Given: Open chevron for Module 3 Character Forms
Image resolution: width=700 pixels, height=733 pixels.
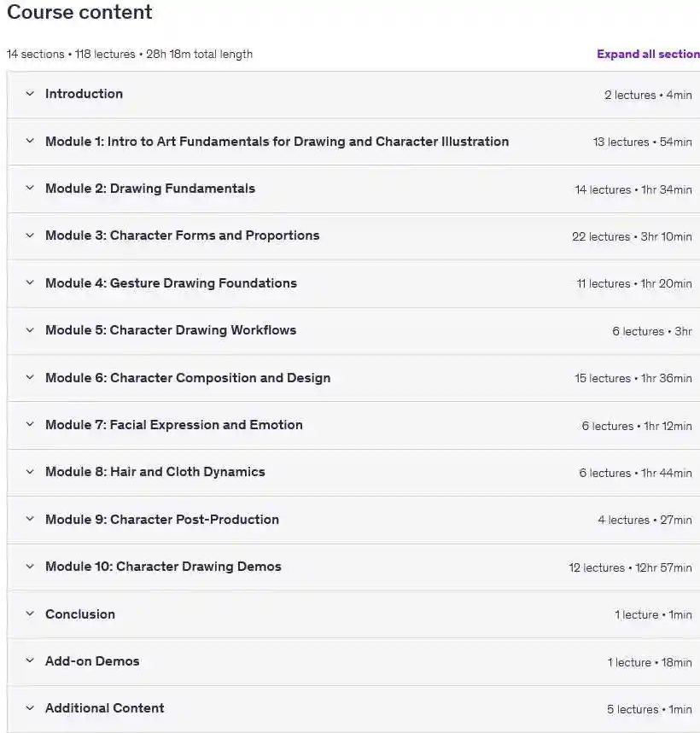Looking at the screenshot, I should click(x=30, y=236).
